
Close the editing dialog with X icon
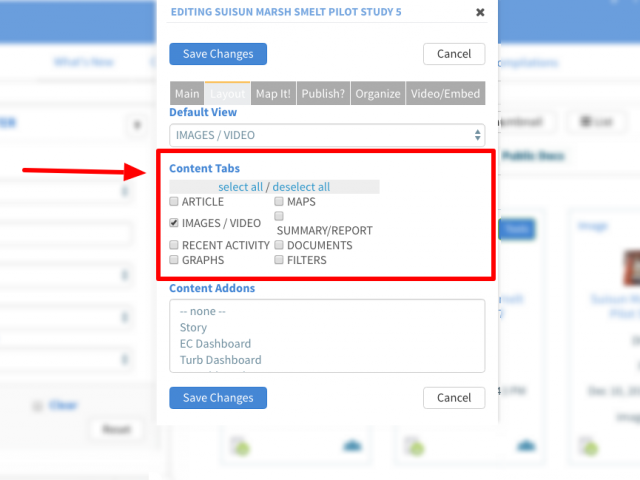(x=480, y=12)
